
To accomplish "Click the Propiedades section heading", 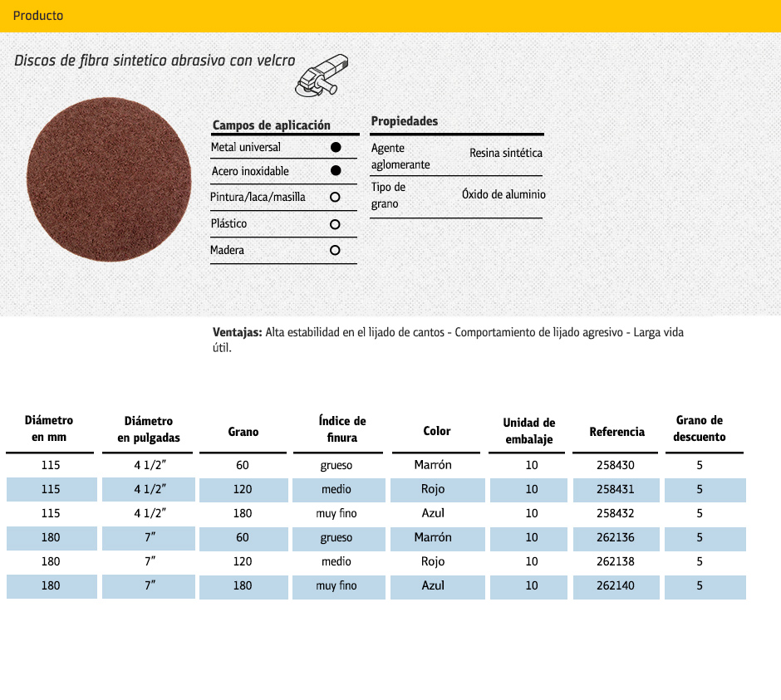I will point(405,121).
